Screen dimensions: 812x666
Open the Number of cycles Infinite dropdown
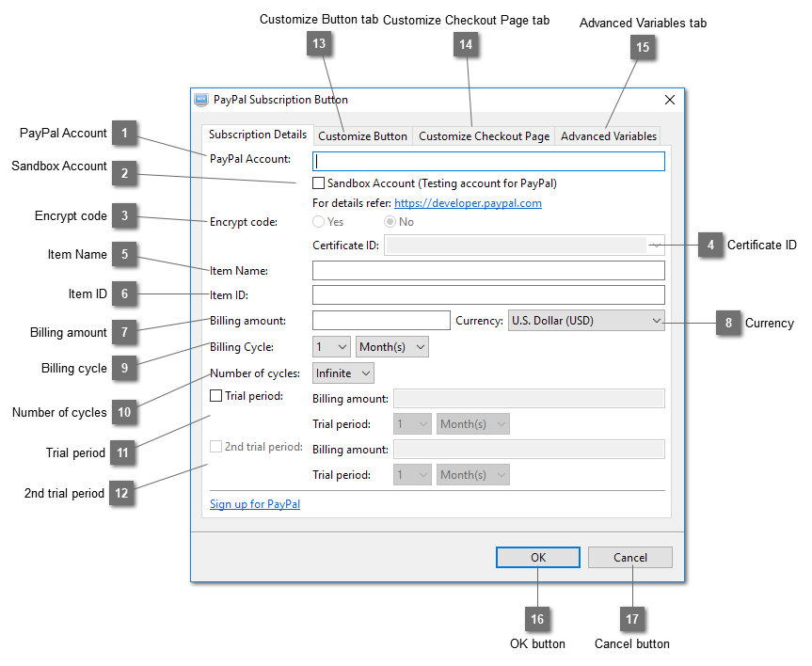coord(342,373)
